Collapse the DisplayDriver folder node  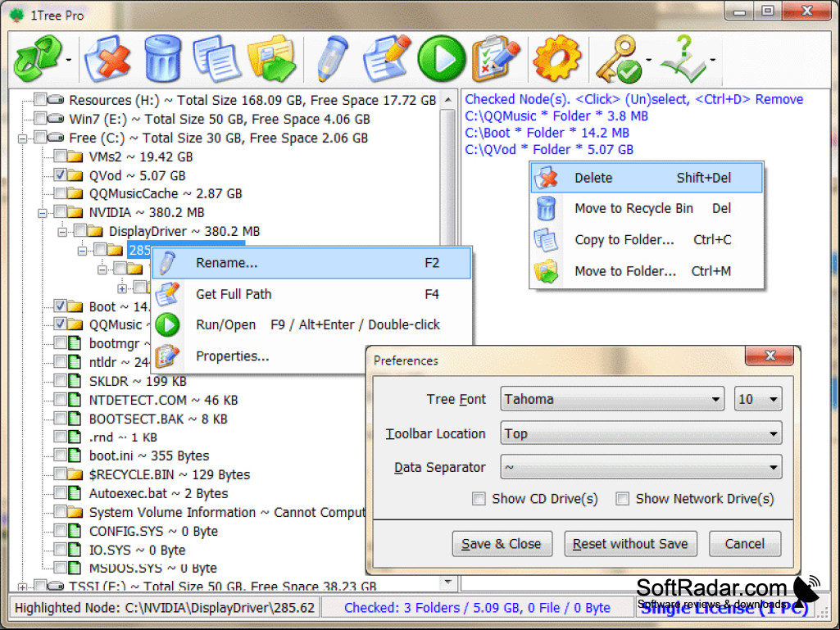[x=62, y=232]
